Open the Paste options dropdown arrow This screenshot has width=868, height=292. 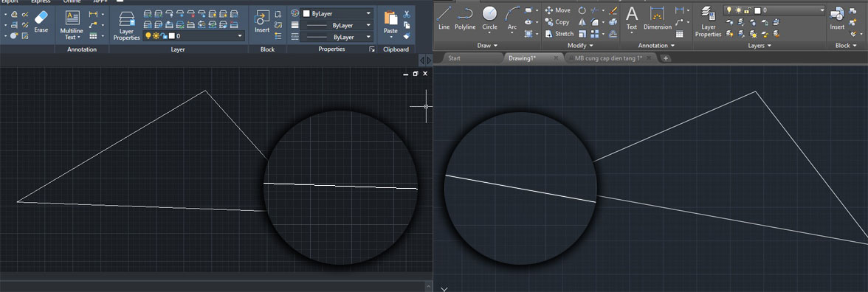tap(391, 38)
